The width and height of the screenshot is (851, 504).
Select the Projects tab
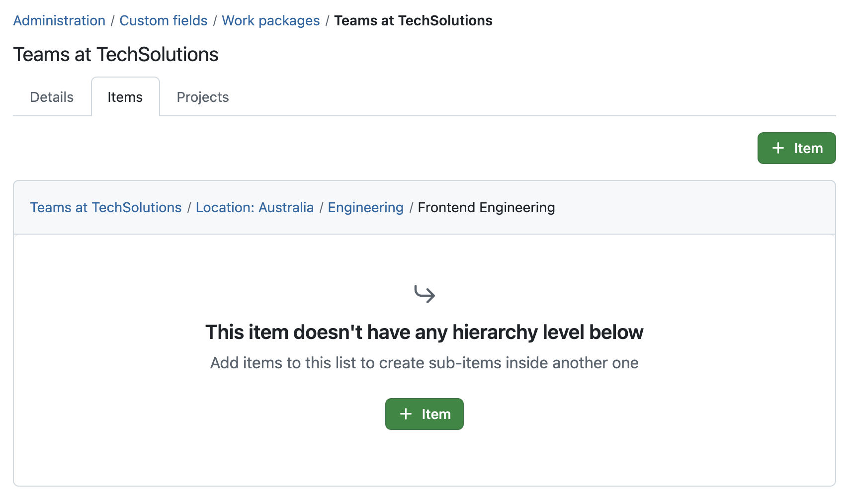(202, 97)
